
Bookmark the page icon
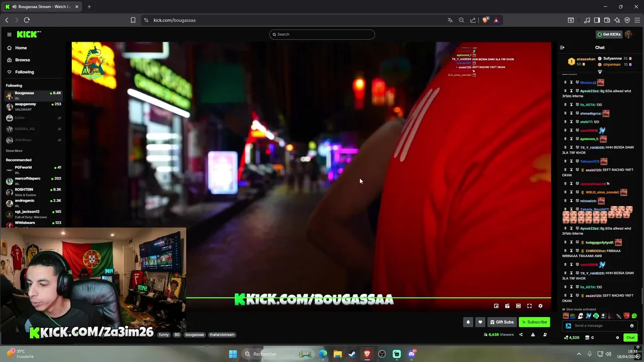[x=133, y=20]
